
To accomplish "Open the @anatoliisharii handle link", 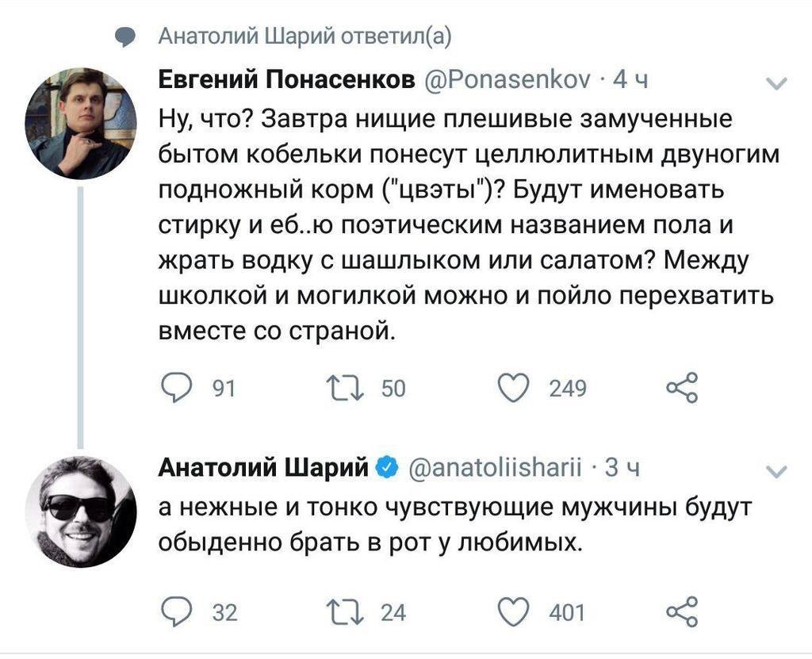I will click(x=496, y=468).
